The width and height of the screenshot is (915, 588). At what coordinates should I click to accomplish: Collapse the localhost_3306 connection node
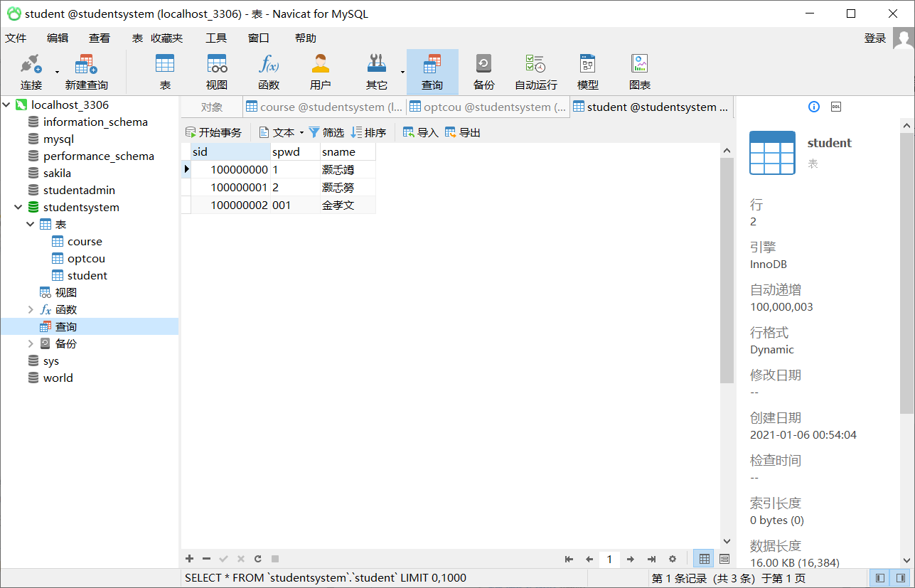point(6,105)
